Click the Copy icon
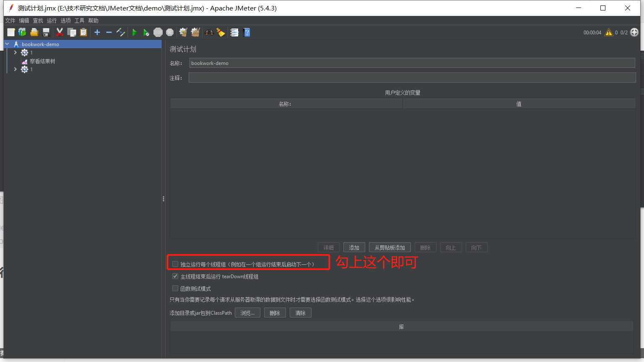 click(x=72, y=32)
